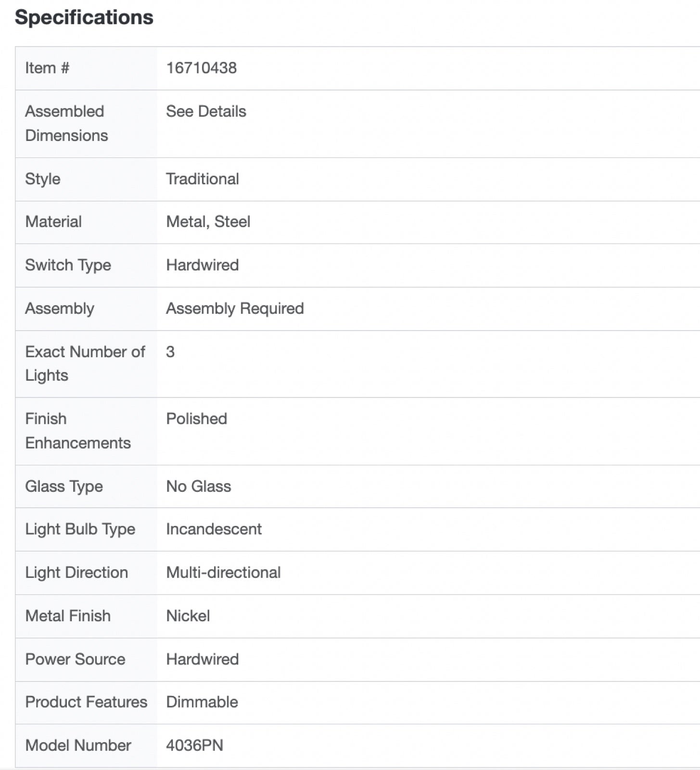
Task: Click the Assembly Required value
Action: coord(235,308)
